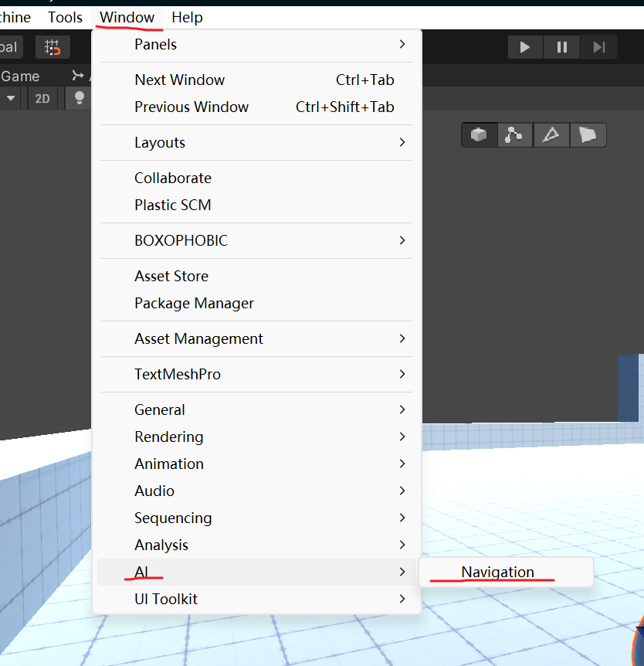The width and height of the screenshot is (644, 666).
Task: Open the Tools menu in menu bar
Action: click(65, 17)
